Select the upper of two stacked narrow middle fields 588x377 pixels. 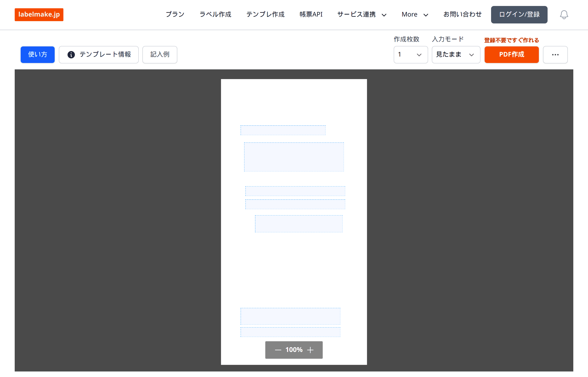[x=295, y=191]
